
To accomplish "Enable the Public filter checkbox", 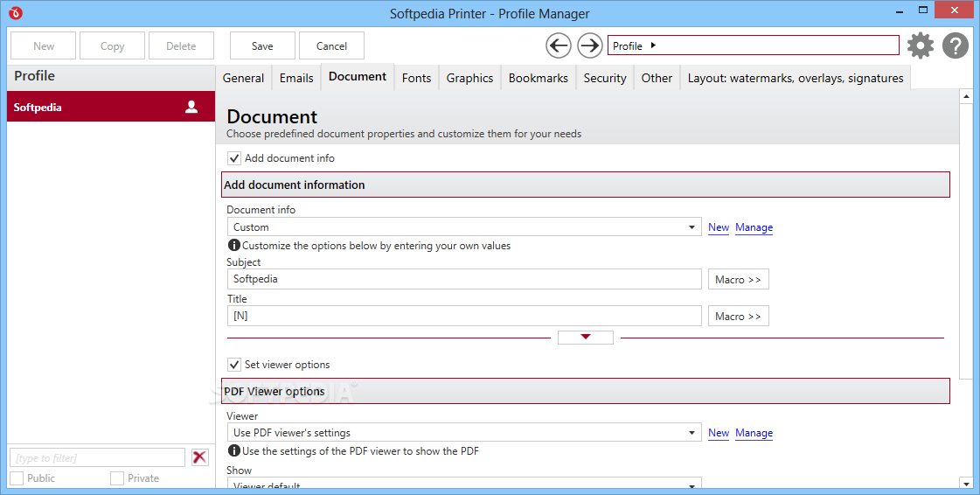I will pyautogui.click(x=17, y=478).
